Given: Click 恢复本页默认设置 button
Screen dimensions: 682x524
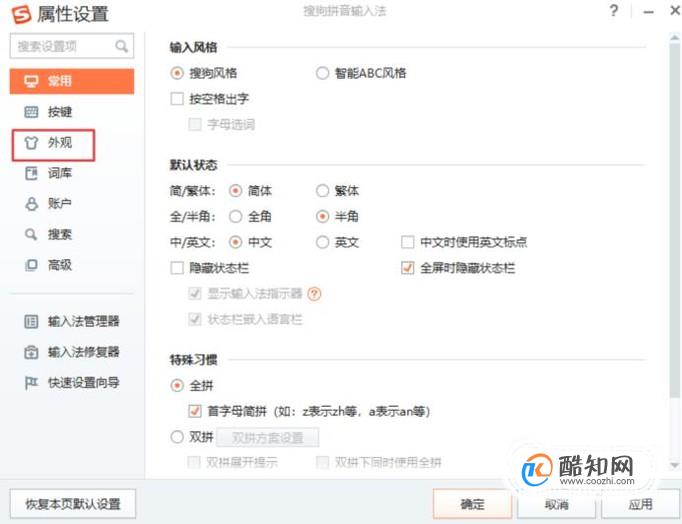Looking at the screenshot, I should click(73, 504).
